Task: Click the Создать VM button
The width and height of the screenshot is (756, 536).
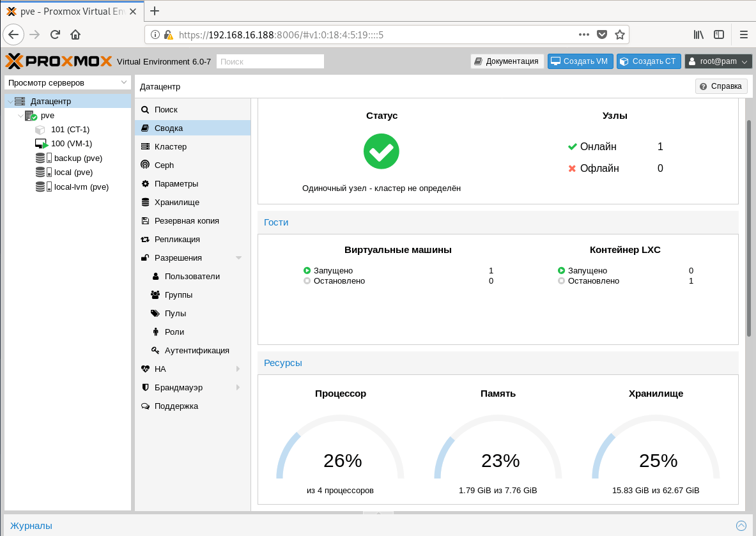Action: [580, 61]
